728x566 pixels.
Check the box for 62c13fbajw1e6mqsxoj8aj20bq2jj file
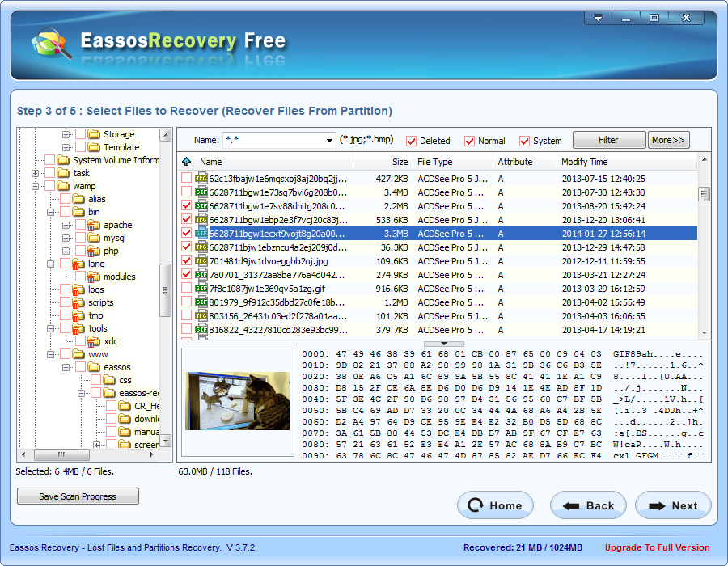[186, 178]
